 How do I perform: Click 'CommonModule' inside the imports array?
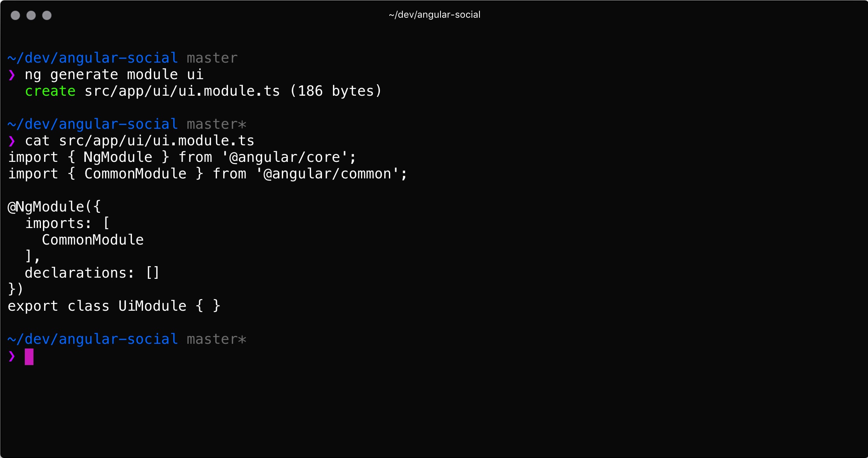pos(93,240)
